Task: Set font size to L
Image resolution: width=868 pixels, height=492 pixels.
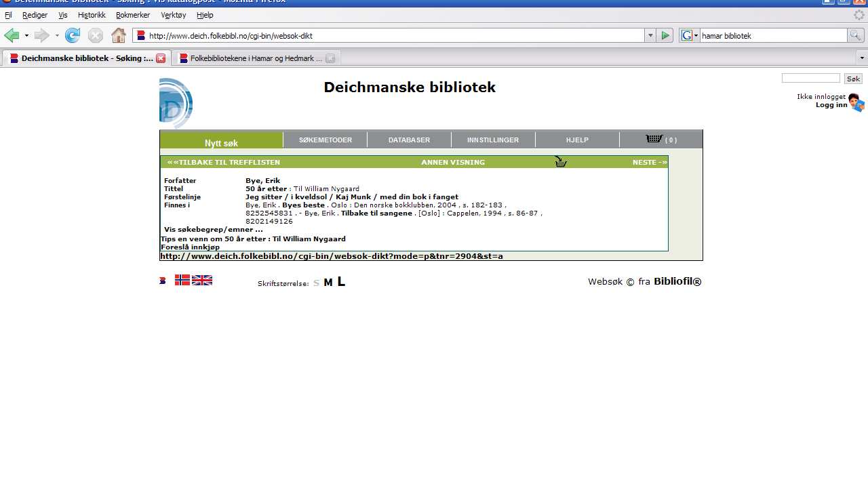Action: (x=341, y=281)
